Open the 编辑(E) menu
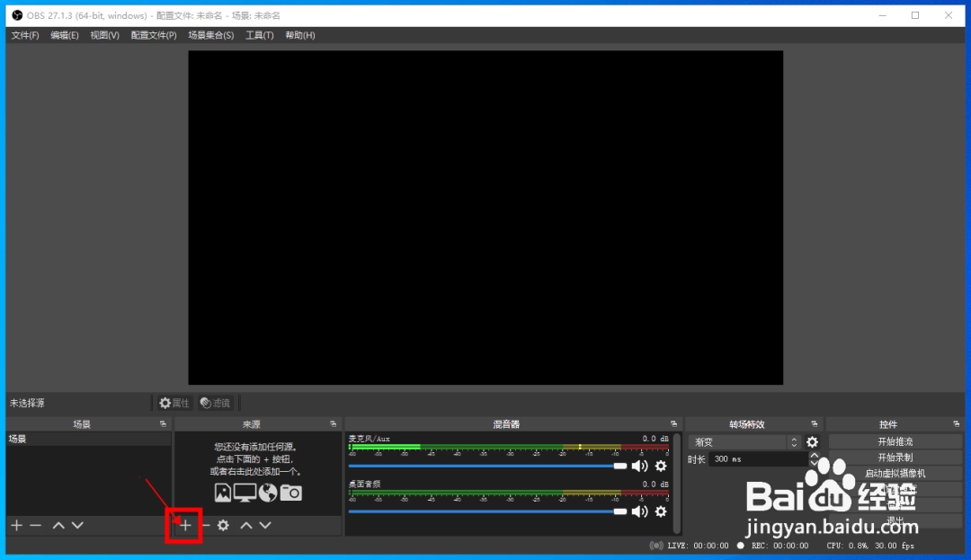The width and height of the screenshot is (971, 560). (x=65, y=35)
